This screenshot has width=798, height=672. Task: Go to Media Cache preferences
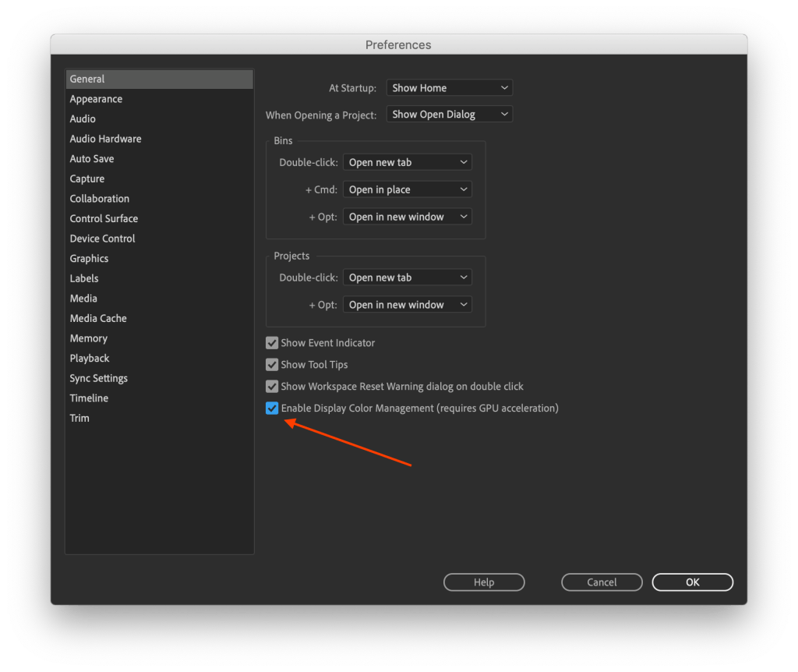[98, 319]
